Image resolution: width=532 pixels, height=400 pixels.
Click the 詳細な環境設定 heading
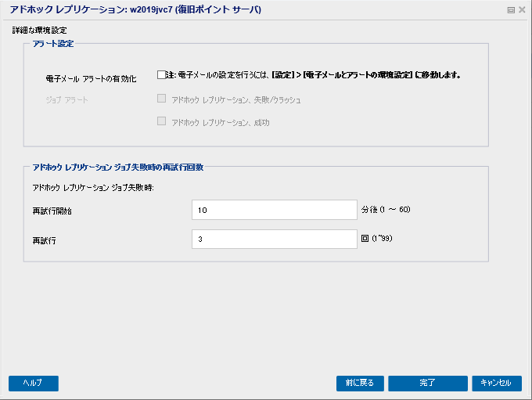coord(39,31)
